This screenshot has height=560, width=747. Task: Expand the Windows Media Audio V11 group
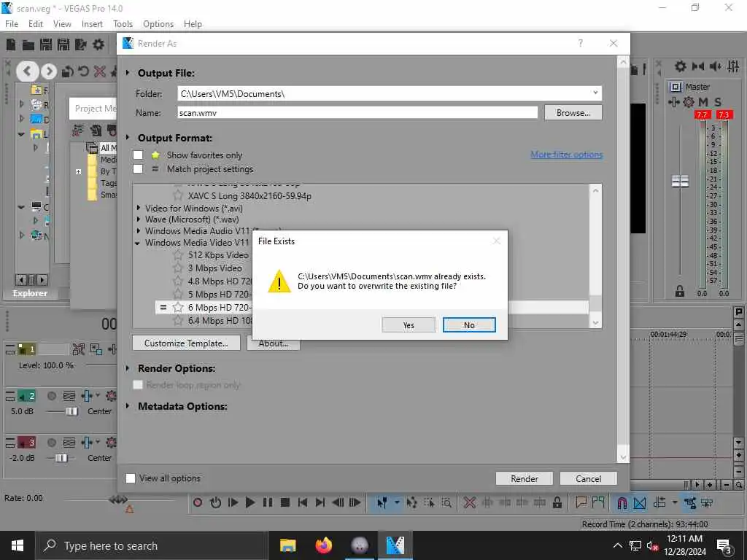pos(138,231)
